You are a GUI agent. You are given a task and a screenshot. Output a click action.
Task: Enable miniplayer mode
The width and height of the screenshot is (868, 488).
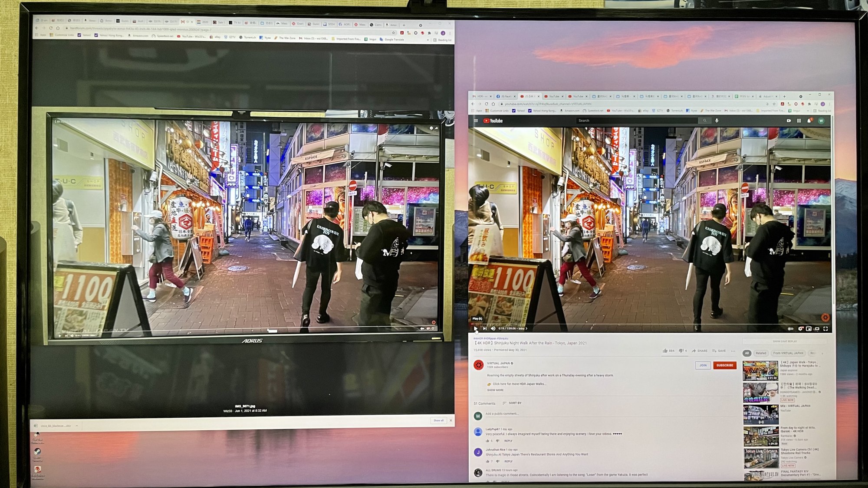pyautogui.click(x=809, y=329)
